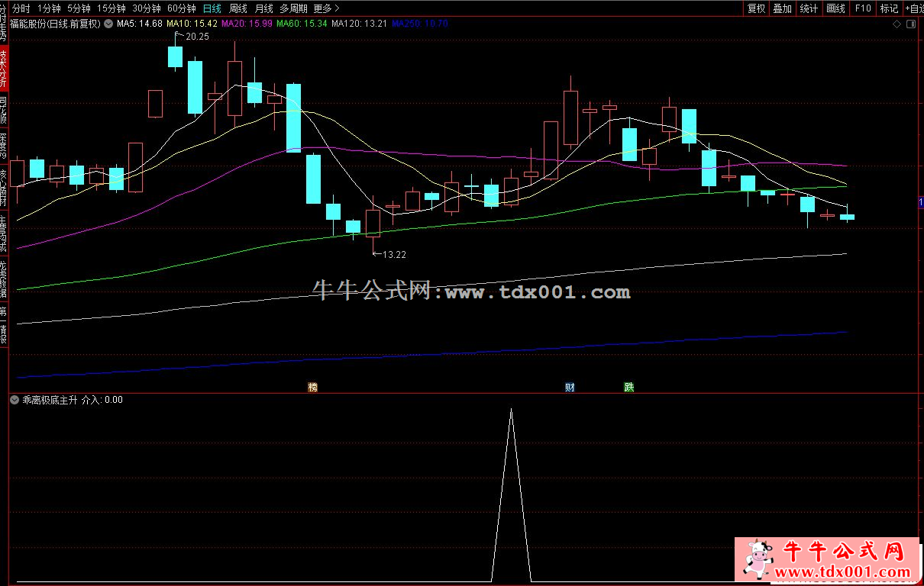
Task: Switch to the 60分钟 period tab
Action: [181, 8]
